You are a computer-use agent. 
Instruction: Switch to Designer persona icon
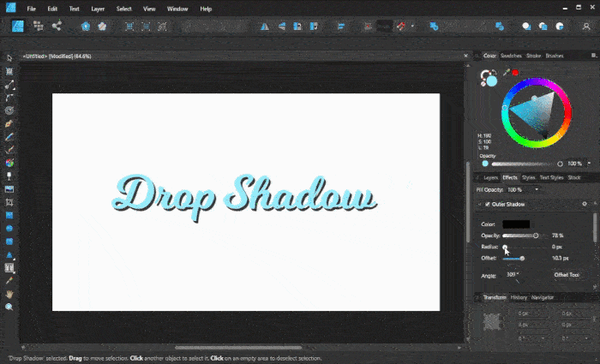tap(18, 26)
